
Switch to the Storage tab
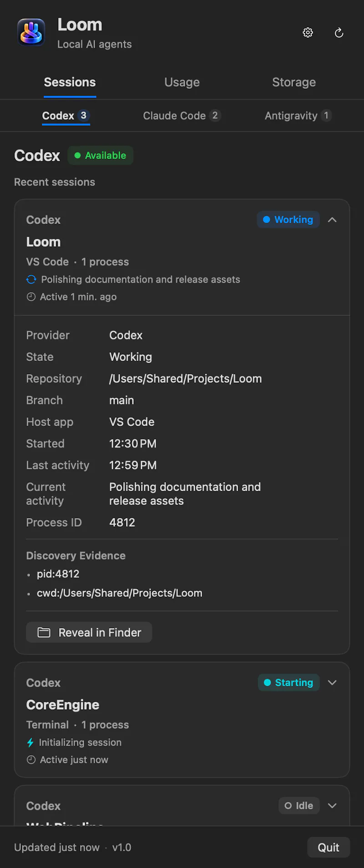click(x=294, y=82)
